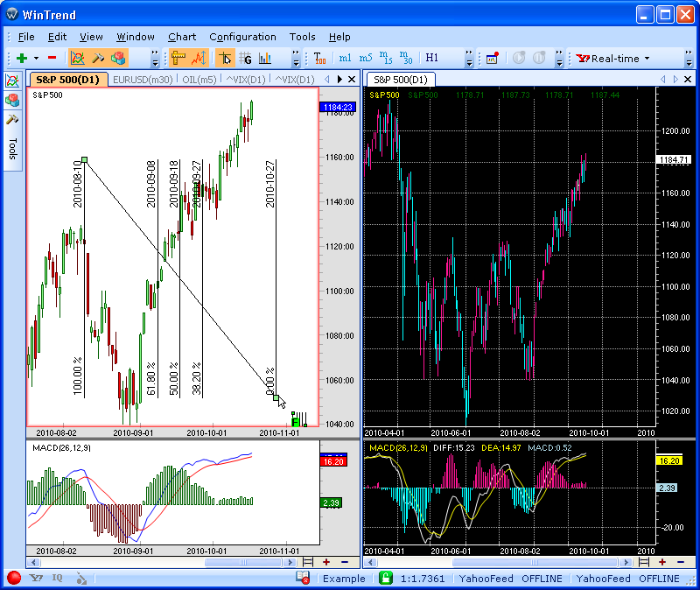The image size is (700, 590).
Task: Select the S&P 500(D1) tab in right pane
Action: 401,80
